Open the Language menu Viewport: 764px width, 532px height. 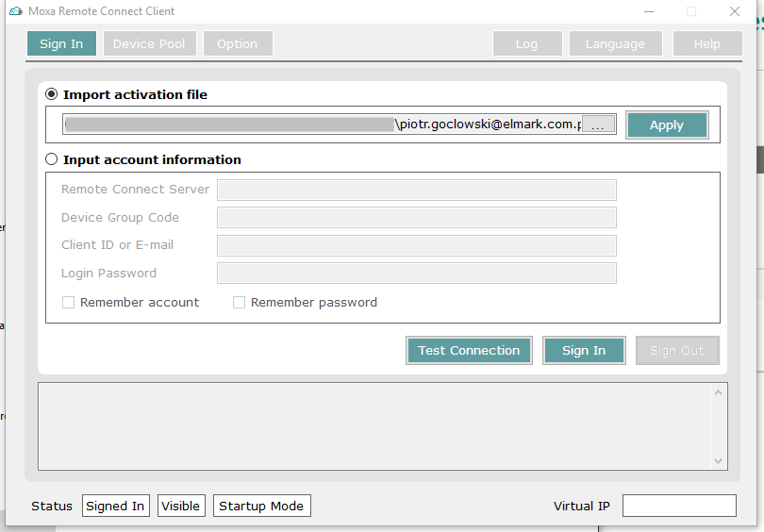click(615, 43)
